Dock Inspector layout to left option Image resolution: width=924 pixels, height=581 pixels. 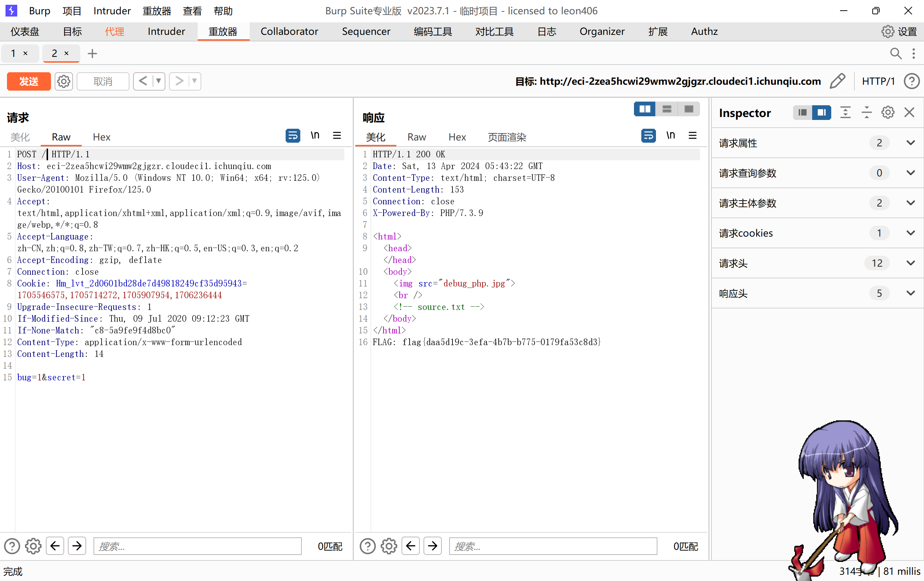(802, 113)
